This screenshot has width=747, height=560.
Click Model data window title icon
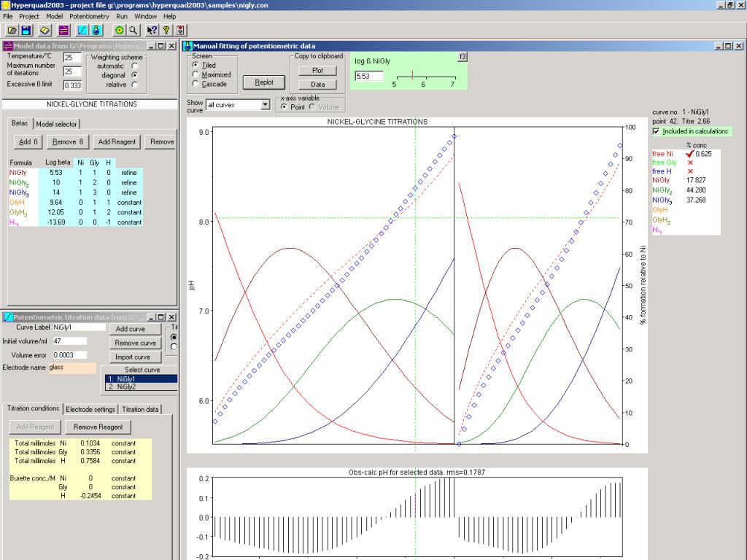pyautogui.click(x=7, y=46)
